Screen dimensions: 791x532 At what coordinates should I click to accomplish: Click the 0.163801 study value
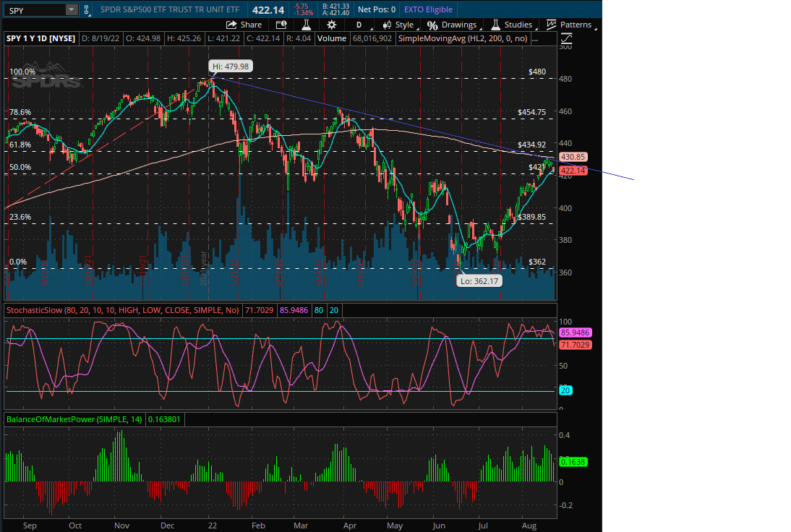pos(164,419)
